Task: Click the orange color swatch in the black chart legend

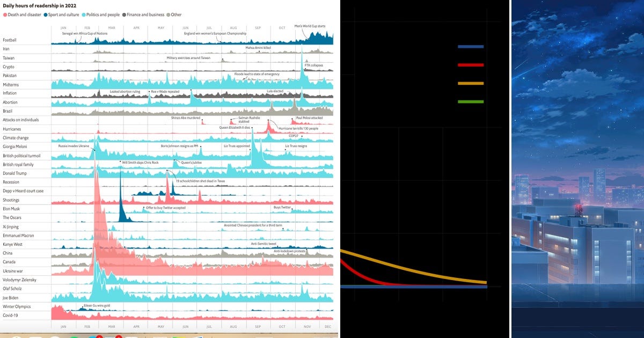Action: [x=470, y=83]
